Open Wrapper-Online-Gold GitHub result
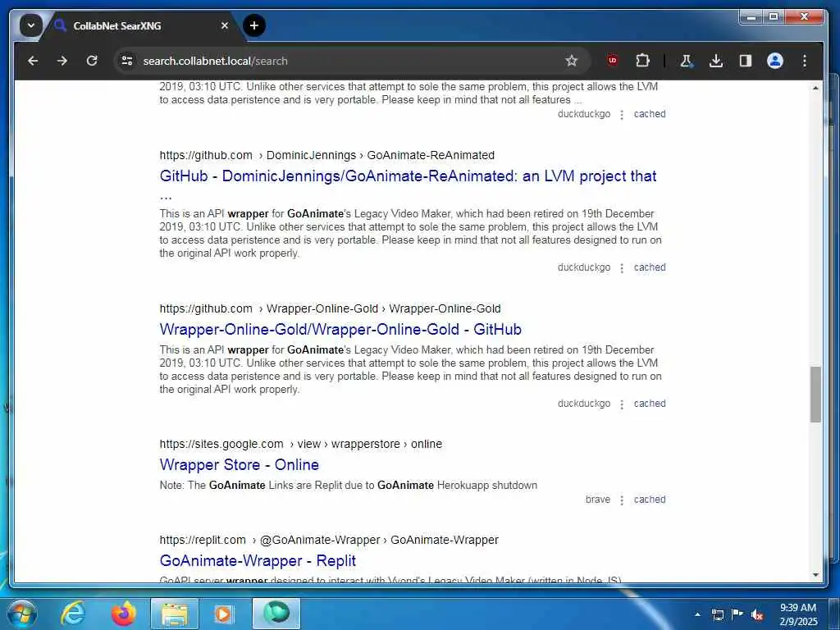Viewport: 840px width, 630px height. point(340,329)
